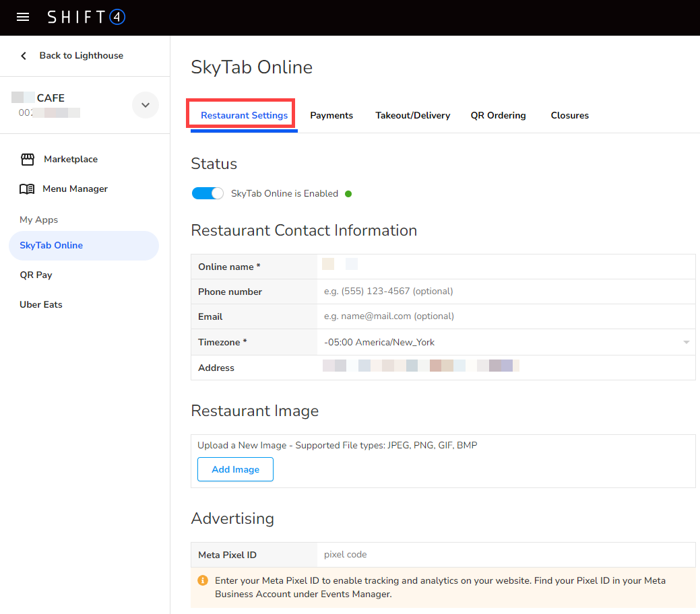Click the back arrow to Lighthouse

pyautogui.click(x=24, y=56)
